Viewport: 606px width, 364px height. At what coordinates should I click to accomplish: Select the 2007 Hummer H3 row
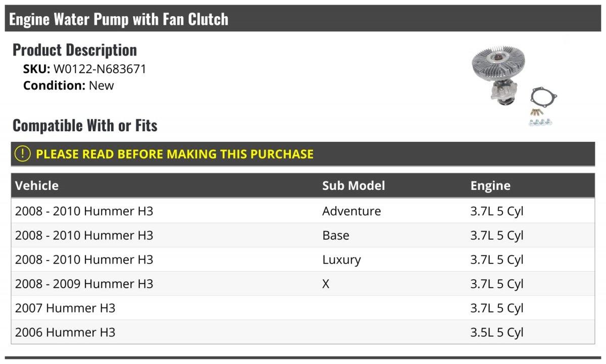(303, 308)
